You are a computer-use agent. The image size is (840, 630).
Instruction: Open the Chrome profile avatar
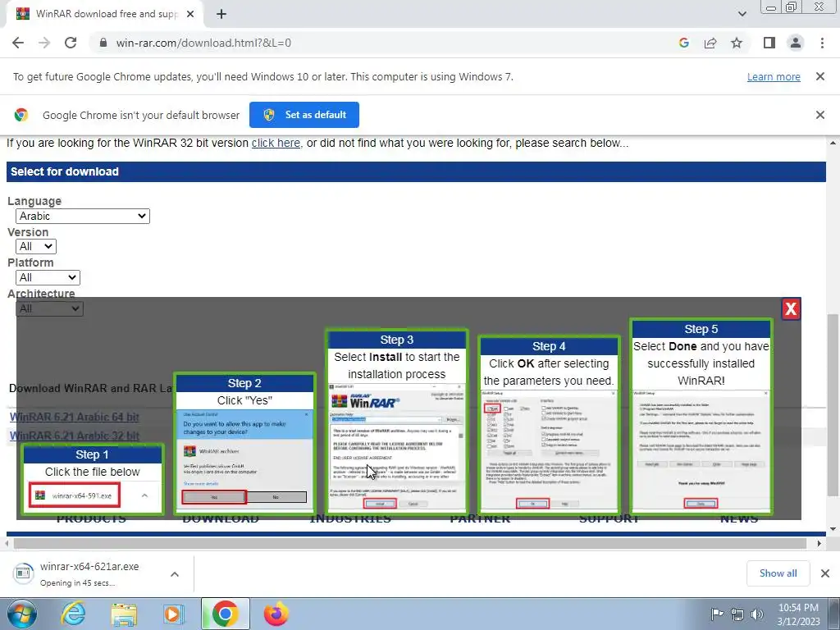796,43
